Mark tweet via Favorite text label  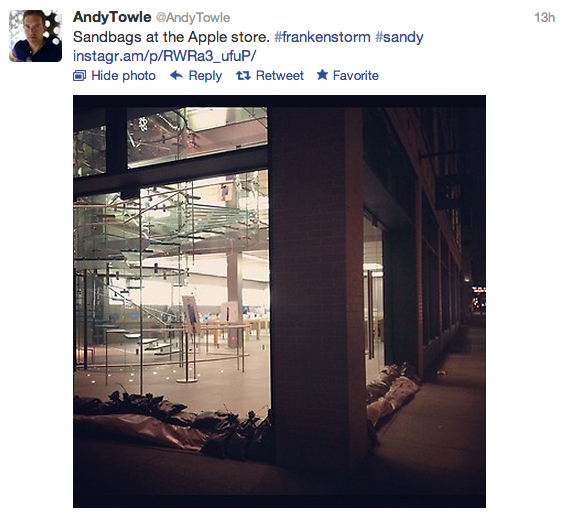point(355,76)
